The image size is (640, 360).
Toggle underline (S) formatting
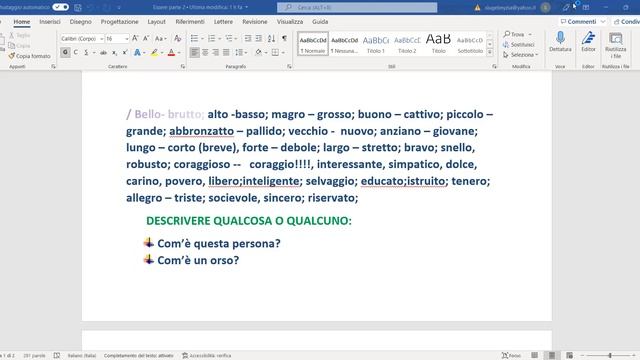point(86,52)
